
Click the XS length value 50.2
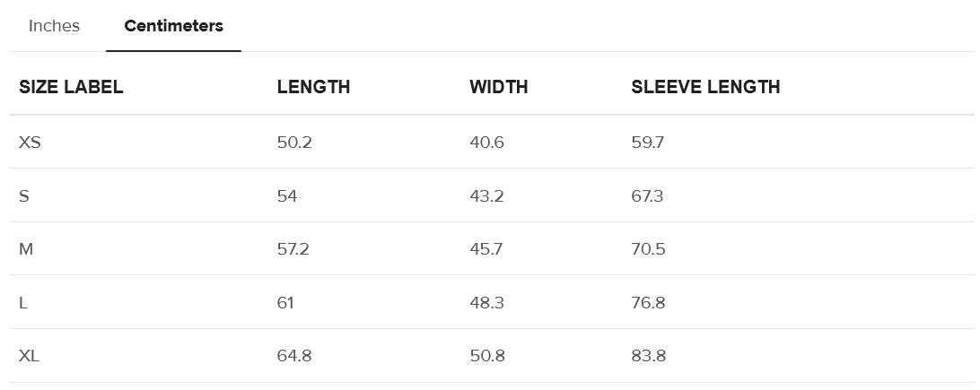click(294, 142)
